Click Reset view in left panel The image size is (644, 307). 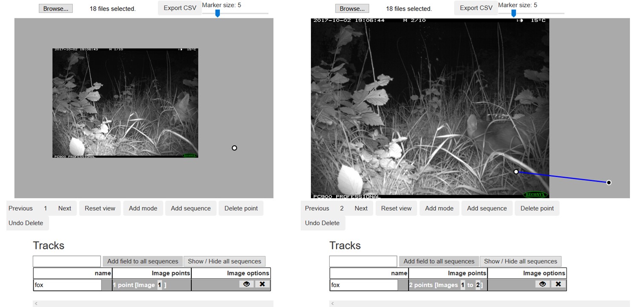tap(100, 209)
